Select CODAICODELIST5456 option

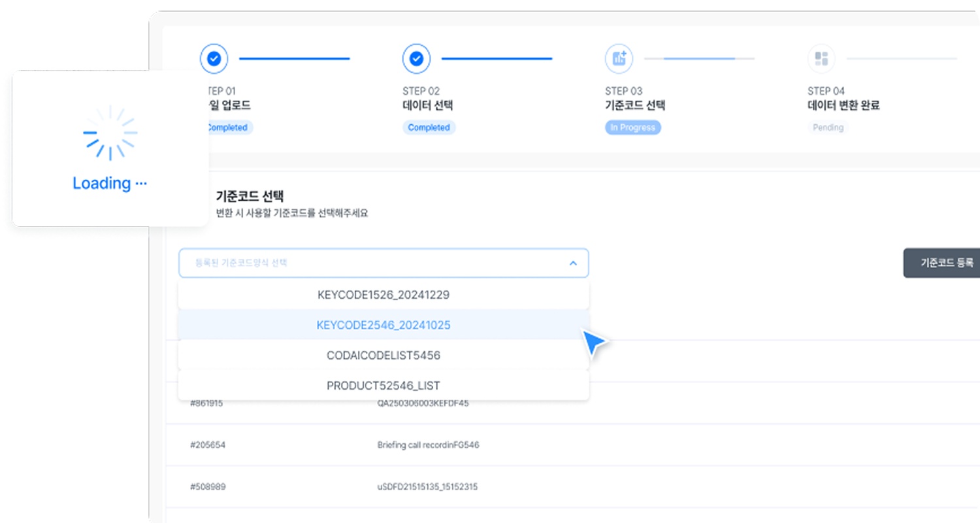tap(384, 356)
